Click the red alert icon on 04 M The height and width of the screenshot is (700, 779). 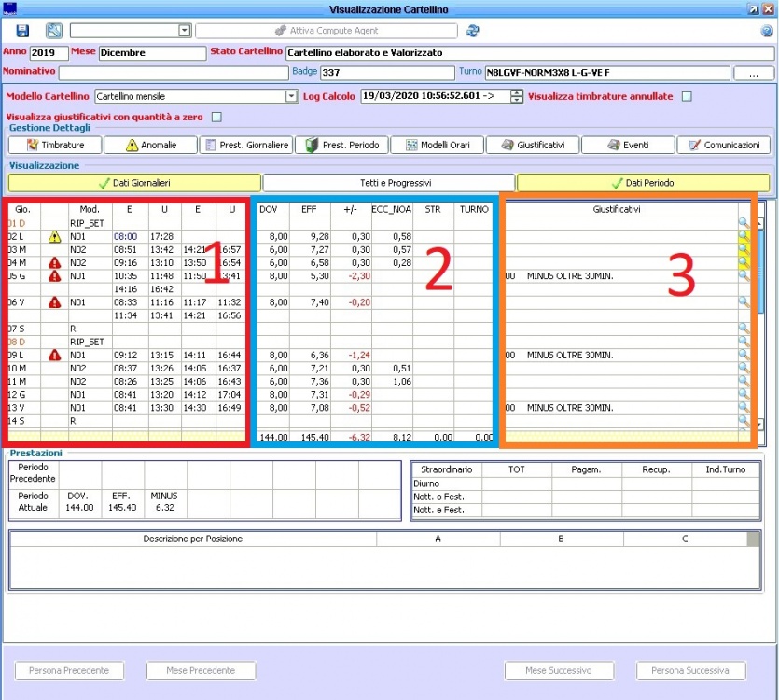click(55, 263)
